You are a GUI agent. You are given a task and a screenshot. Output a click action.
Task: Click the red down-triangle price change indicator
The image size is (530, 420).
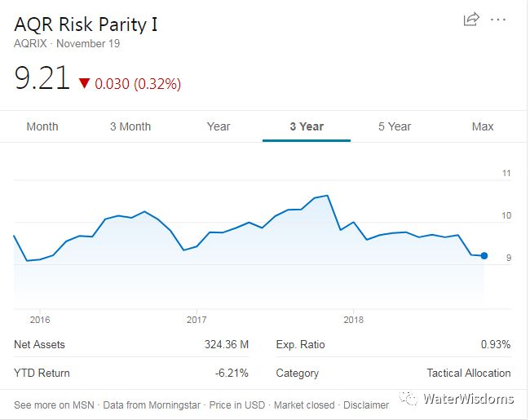[84, 83]
